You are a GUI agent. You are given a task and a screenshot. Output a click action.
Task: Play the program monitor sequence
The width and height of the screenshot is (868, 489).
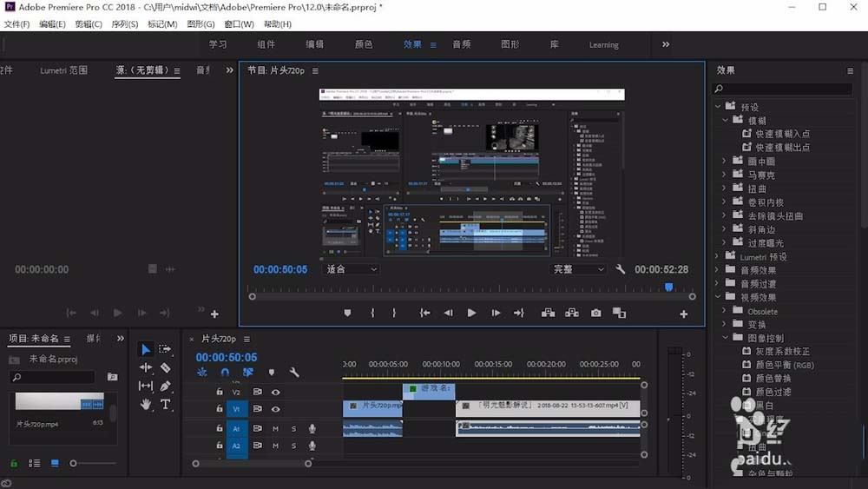point(471,313)
